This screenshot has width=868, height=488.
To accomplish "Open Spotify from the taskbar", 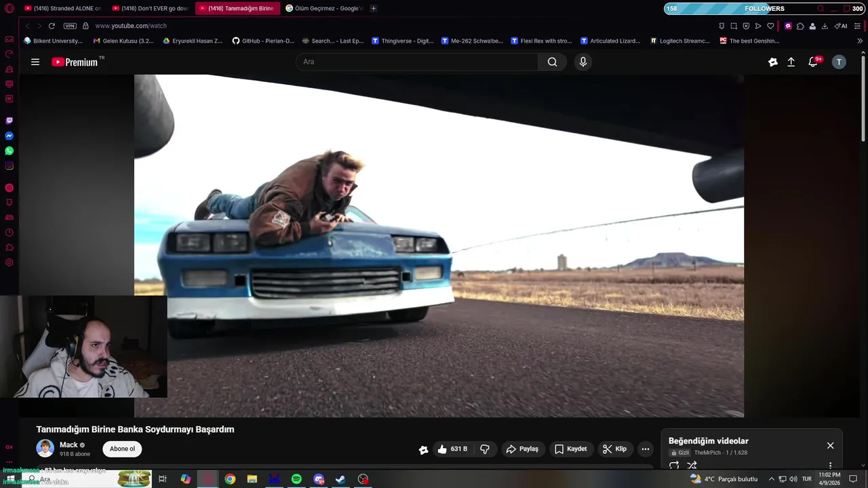I will tap(296, 479).
